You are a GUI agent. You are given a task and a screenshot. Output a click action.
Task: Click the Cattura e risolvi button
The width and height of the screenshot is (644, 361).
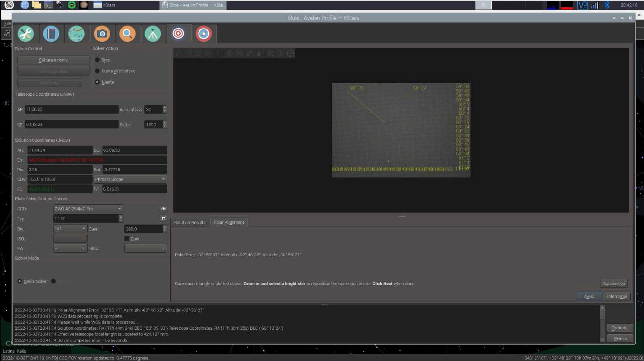point(53,60)
